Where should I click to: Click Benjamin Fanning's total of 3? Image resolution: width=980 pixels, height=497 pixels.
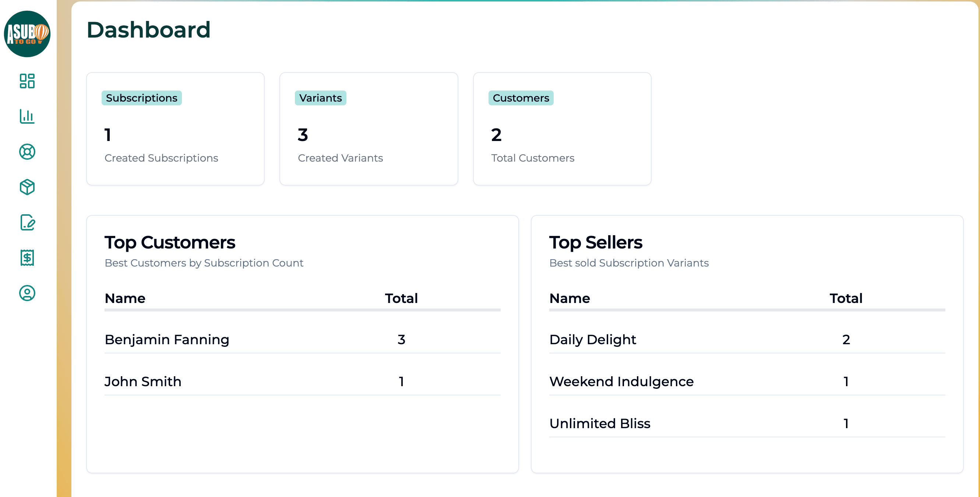click(x=401, y=339)
